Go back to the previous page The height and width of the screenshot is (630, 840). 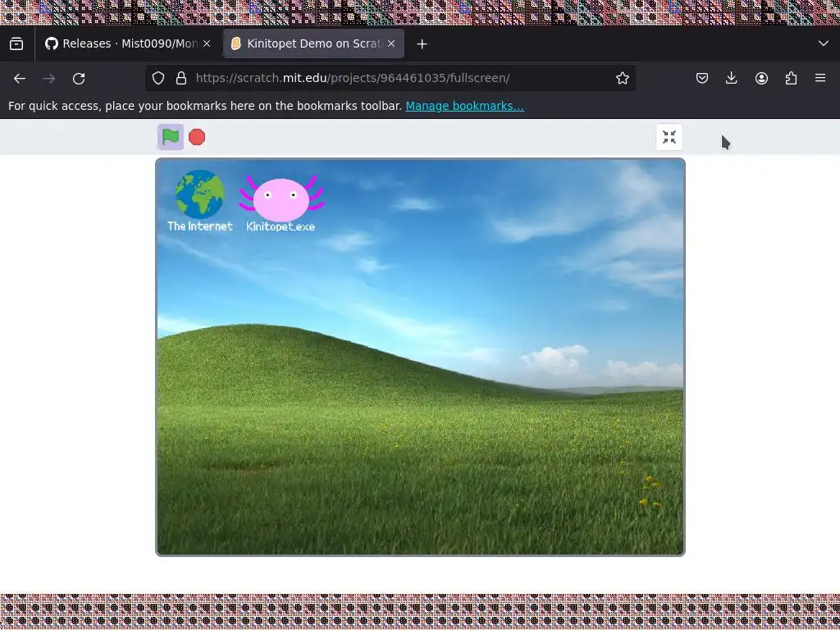click(20, 78)
